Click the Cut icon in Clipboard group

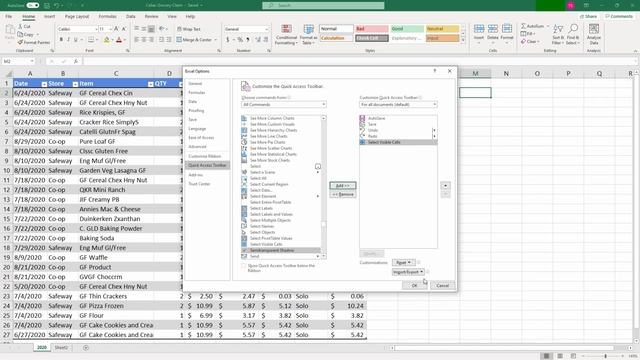(x=20, y=27)
